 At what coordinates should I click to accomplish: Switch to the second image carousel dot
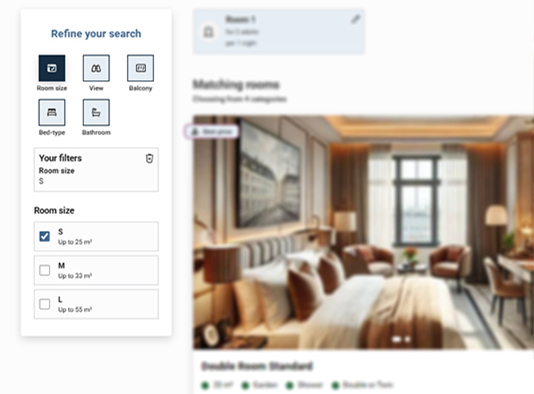(x=407, y=339)
